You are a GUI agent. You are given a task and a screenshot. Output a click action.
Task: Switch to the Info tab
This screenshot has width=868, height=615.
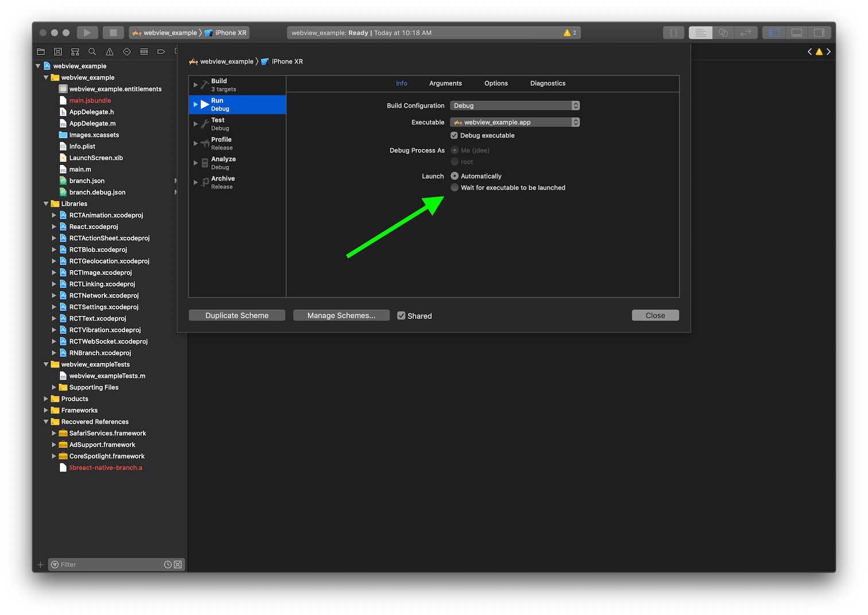401,83
